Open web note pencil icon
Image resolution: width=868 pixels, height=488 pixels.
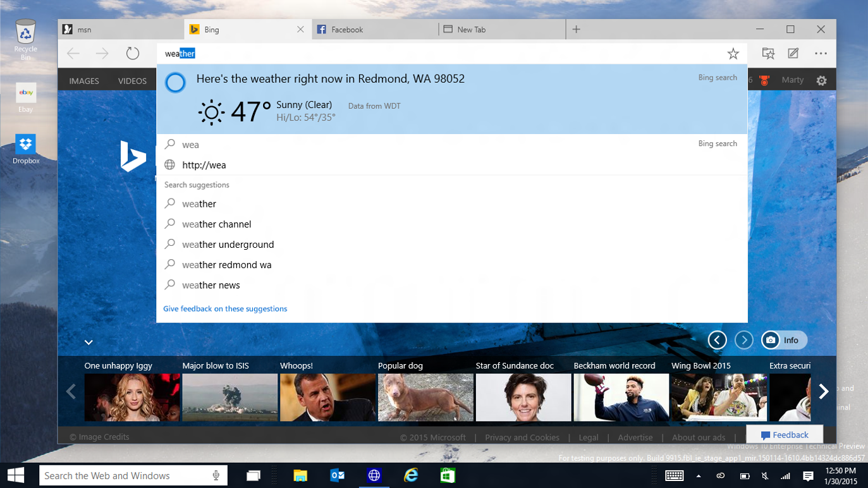(x=793, y=54)
